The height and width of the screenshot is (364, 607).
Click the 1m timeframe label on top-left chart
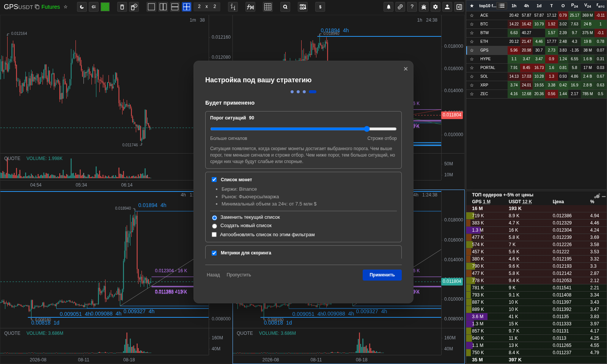point(193,20)
